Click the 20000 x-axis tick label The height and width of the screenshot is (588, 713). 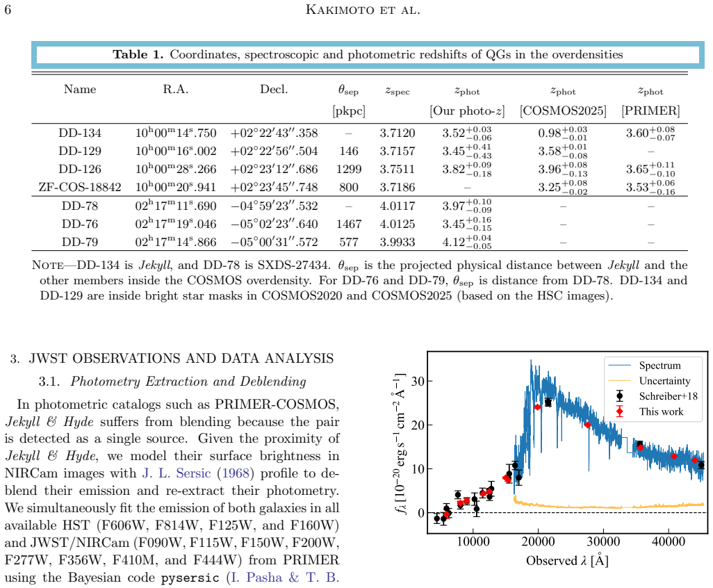(x=538, y=541)
